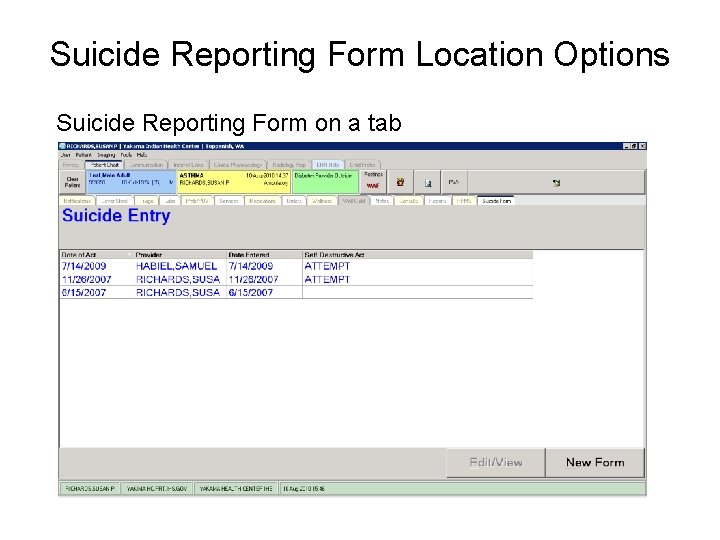Viewport: 720px width, 540px height.
Task: Open the Help menu
Action: tap(141, 155)
